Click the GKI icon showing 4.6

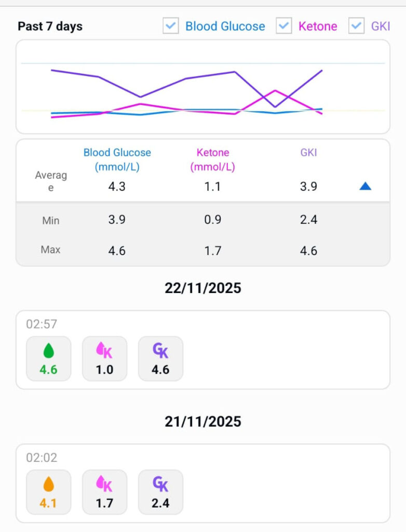160,352
